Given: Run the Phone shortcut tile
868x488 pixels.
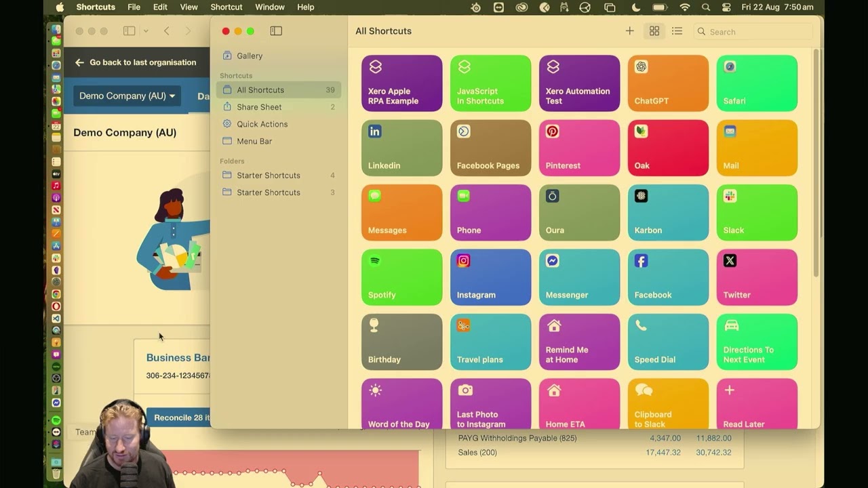Looking at the screenshot, I should click(490, 213).
